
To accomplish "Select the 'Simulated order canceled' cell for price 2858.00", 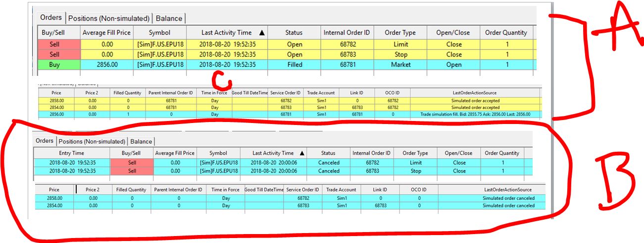I will point(508,198).
